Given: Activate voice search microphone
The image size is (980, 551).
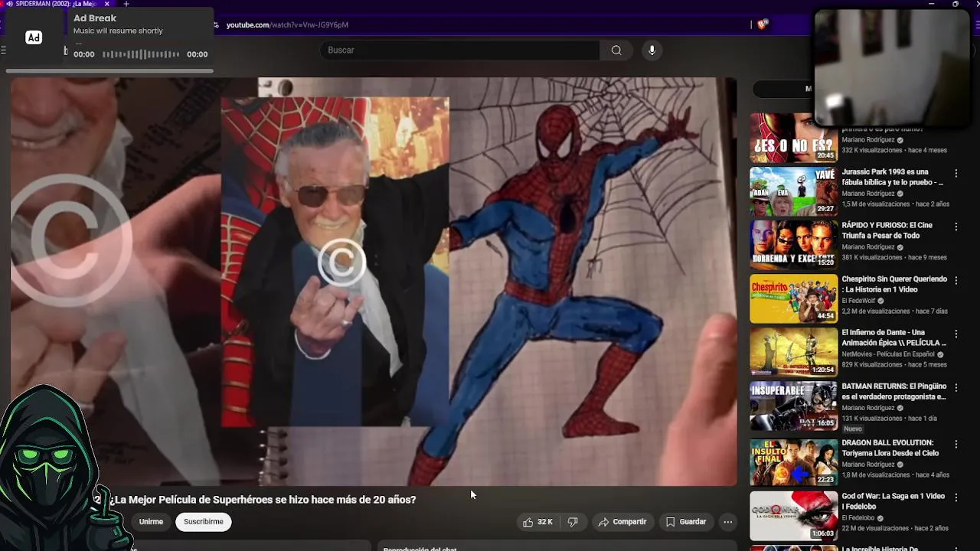Looking at the screenshot, I should [652, 51].
